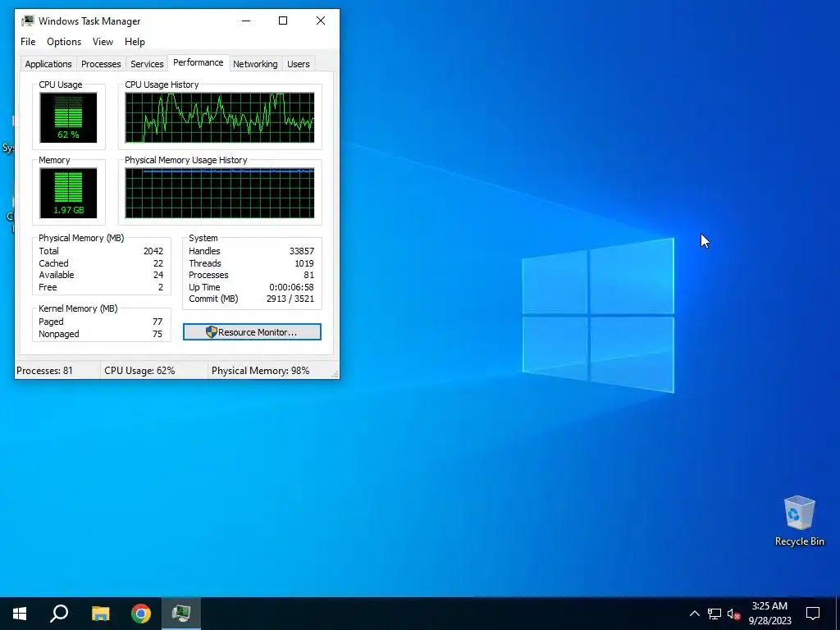Click Threads value 1019
840x630 pixels.
(x=304, y=263)
